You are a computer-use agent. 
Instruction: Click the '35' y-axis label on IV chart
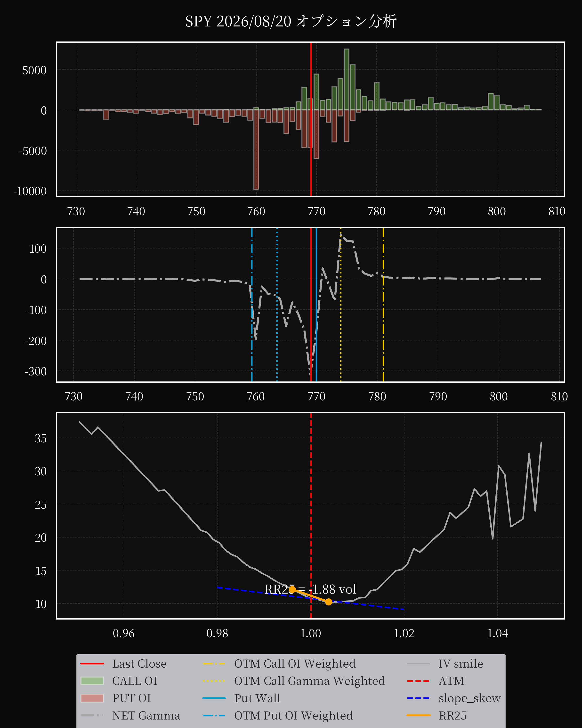41,438
